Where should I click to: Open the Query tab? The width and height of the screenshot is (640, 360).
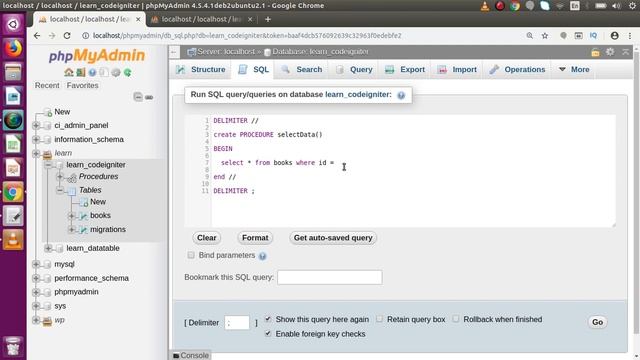354,69
